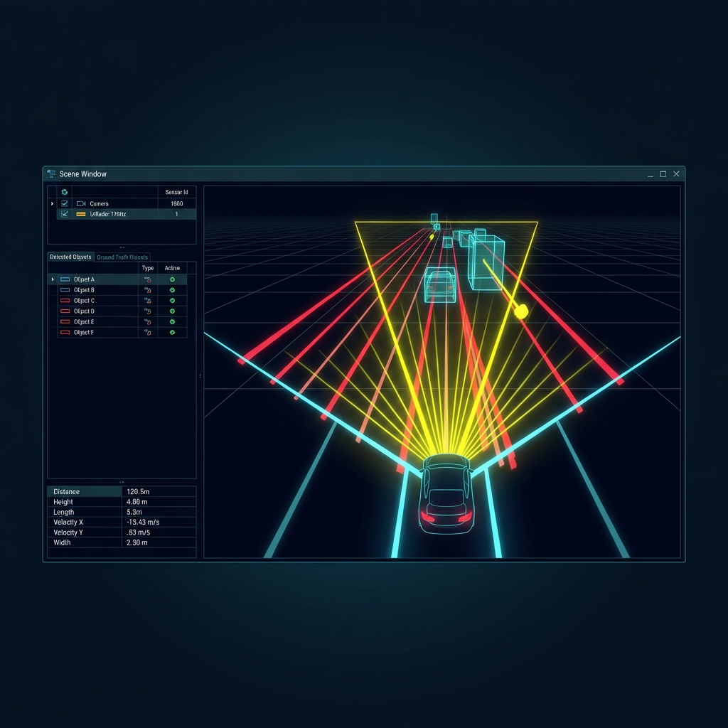The image size is (728, 728).
Task: Click Object D's type icon
Action: [147, 311]
